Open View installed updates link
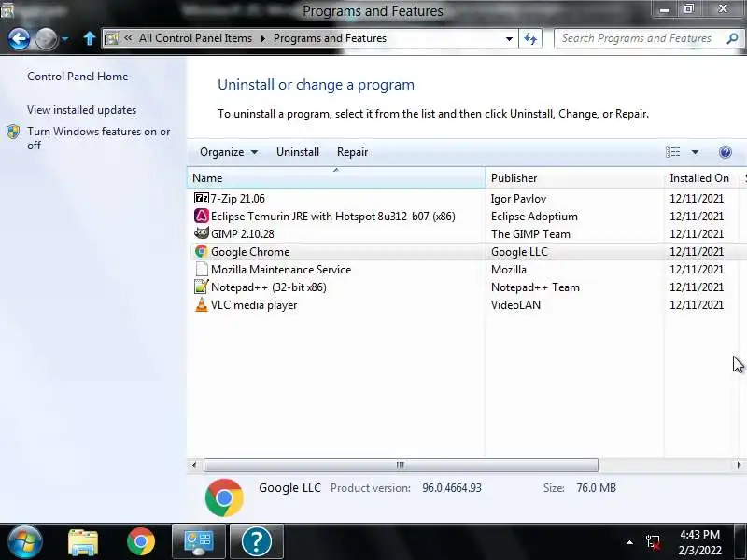Image resolution: width=747 pixels, height=560 pixels. pyautogui.click(x=81, y=110)
